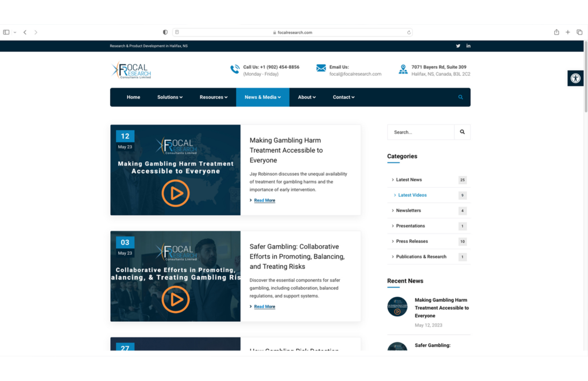The width and height of the screenshot is (588, 381).
Task: Open search from the navigation bar magnifier
Action: (x=461, y=98)
